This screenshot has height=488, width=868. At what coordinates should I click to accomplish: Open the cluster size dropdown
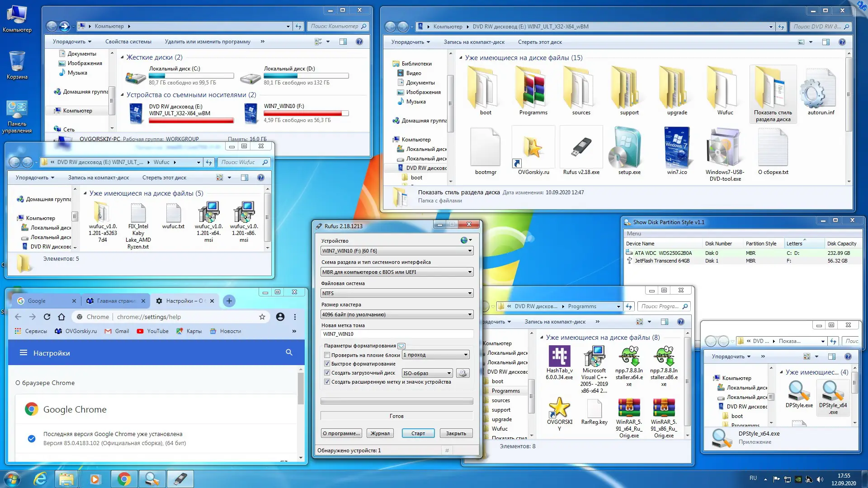pyautogui.click(x=396, y=314)
